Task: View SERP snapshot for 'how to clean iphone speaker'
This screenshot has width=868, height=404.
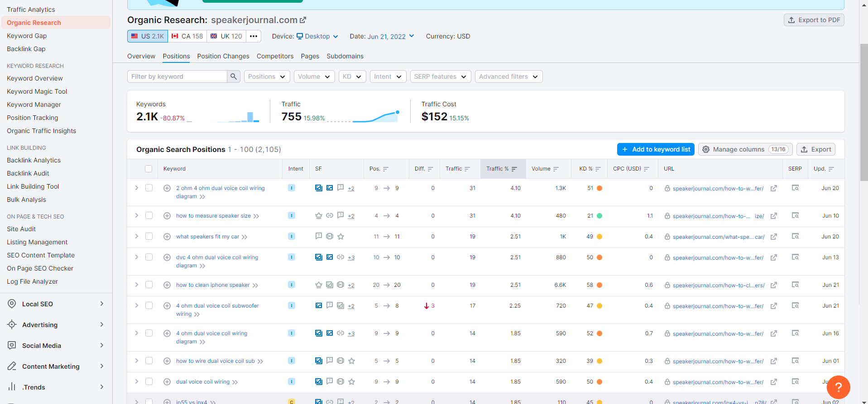Action: tap(795, 285)
